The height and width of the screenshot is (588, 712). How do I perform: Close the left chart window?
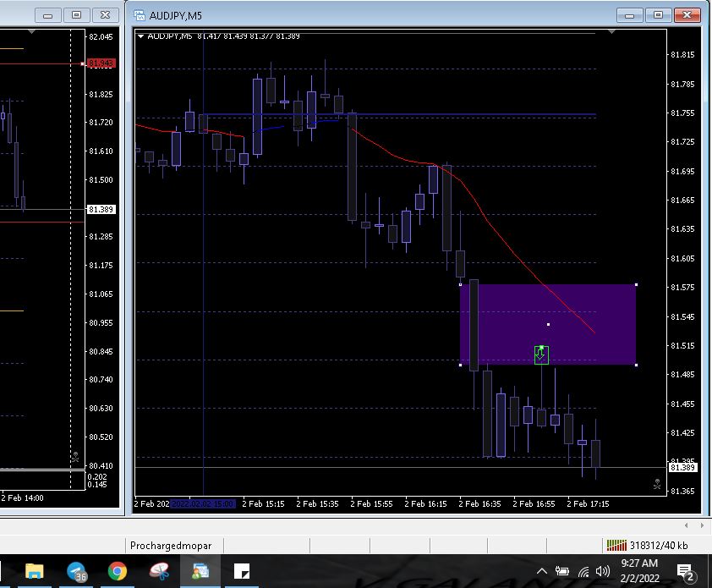click(x=105, y=15)
